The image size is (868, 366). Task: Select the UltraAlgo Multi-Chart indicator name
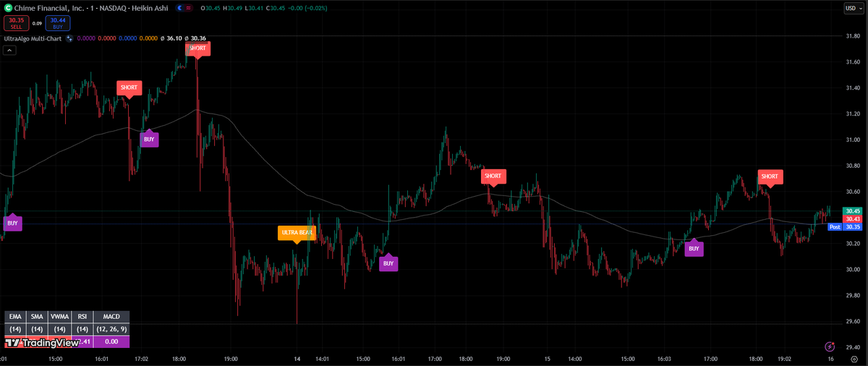click(32, 38)
